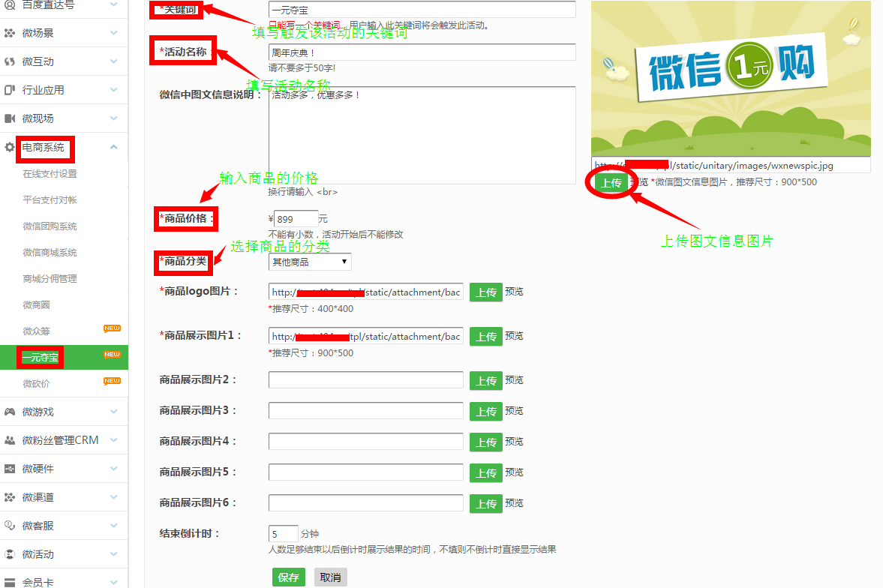Screen dimensions: 883x588
Task: Focus the 商品价格 field showing 899
Action: [x=296, y=219]
